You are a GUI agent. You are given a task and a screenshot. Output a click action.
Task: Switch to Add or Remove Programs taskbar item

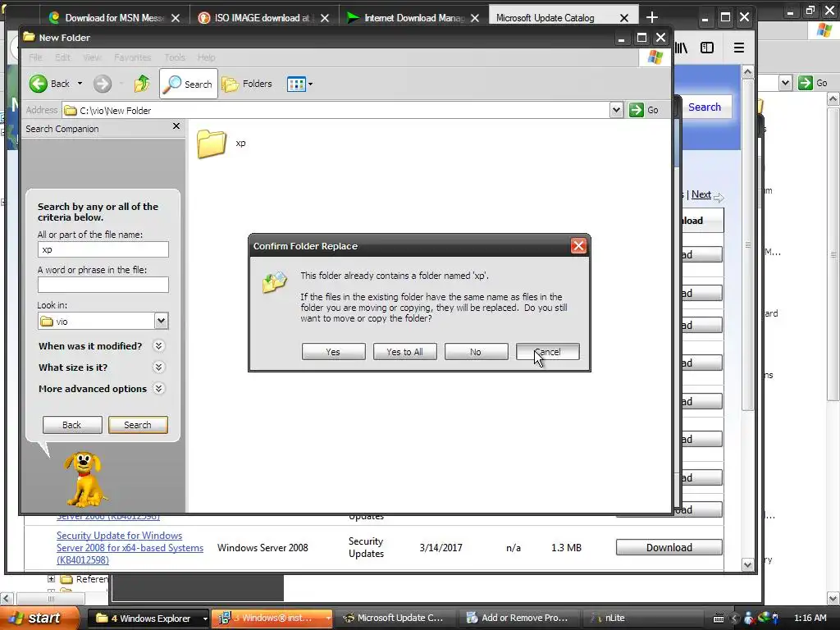pyautogui.click(x=517, y=618)
